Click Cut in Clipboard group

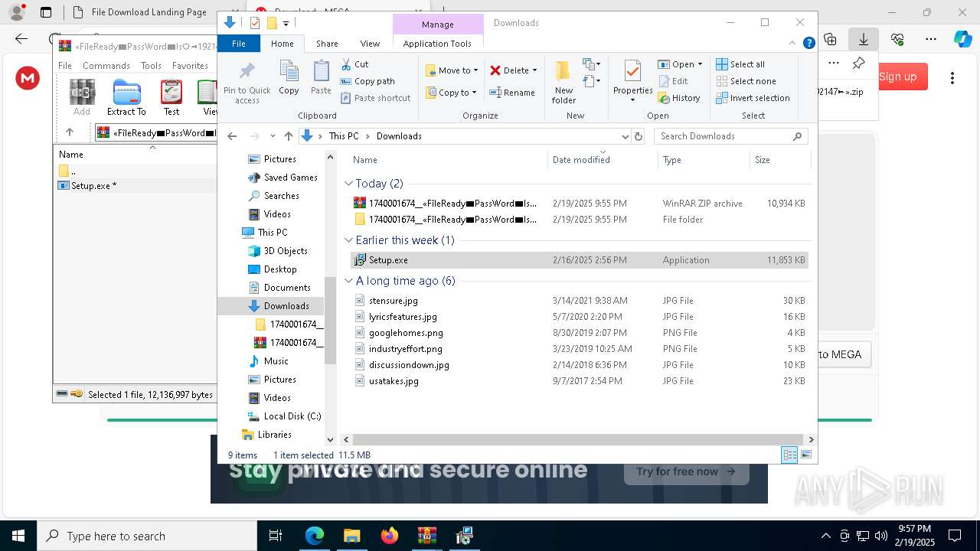354,64
